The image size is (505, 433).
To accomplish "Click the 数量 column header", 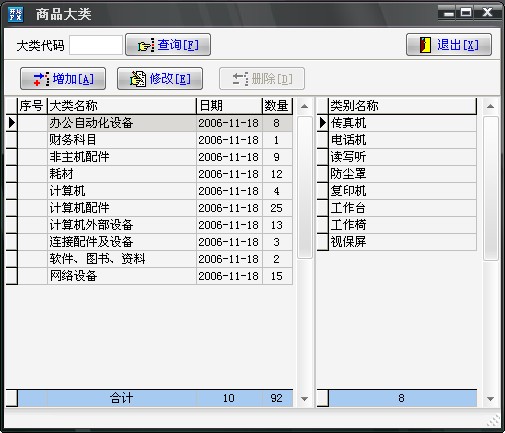I will pos(277,106).
